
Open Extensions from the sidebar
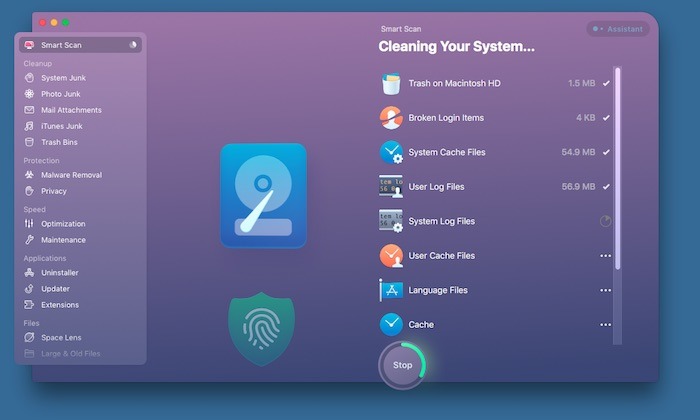point(60,305)
